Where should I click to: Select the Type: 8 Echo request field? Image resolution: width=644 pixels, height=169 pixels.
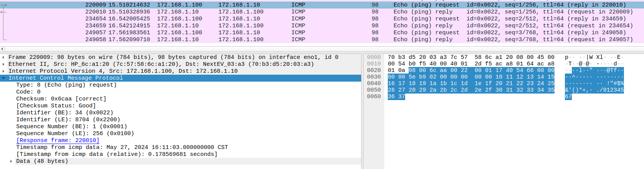click(x=181, y=85)
